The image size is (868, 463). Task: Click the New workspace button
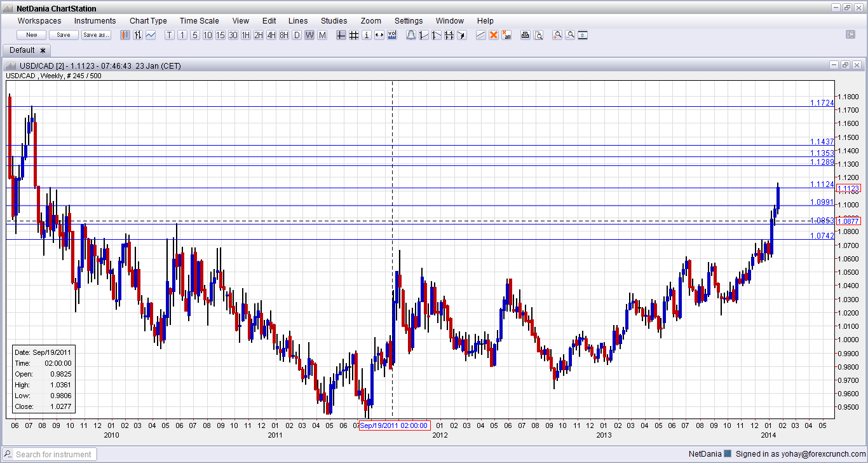tap(32, 35)
